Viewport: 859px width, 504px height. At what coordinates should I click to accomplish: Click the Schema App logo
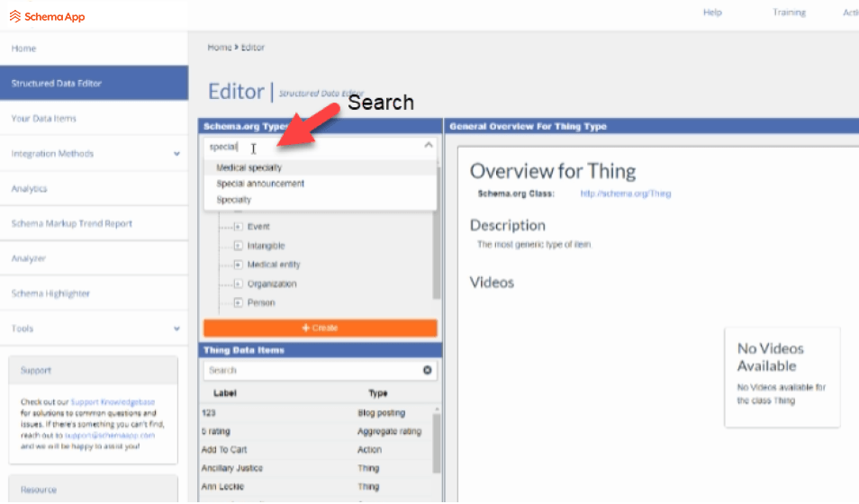pyautogui.click(x=47, y=16)
